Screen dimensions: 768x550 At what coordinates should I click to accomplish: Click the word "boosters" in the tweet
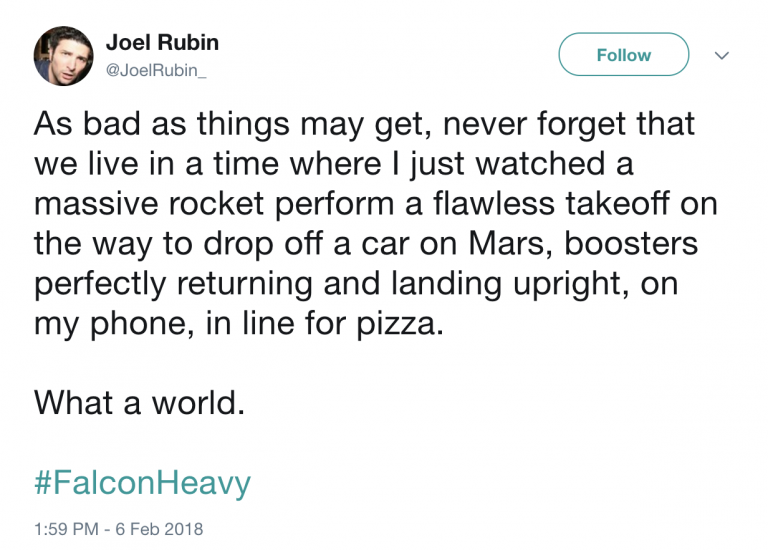(647, 242)
